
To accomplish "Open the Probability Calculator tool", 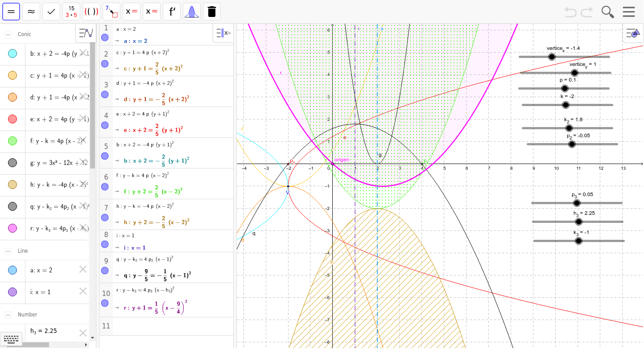I will (192, 12).
